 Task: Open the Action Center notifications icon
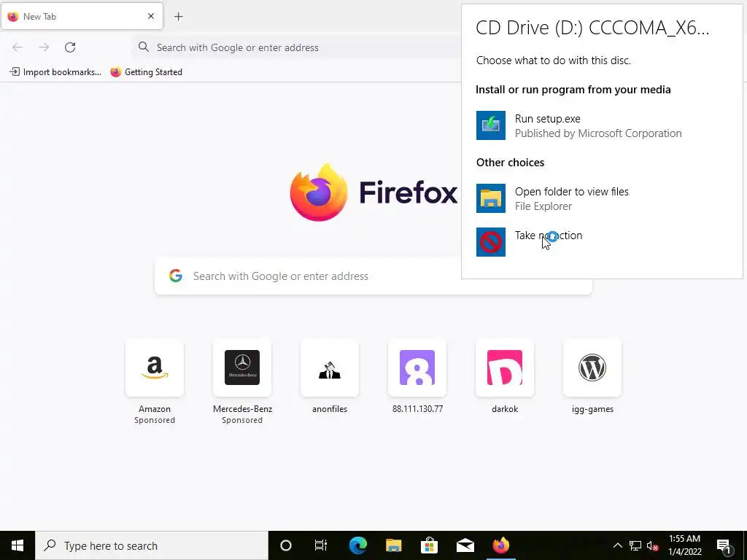pyautogui.click(x=724, y=545)
